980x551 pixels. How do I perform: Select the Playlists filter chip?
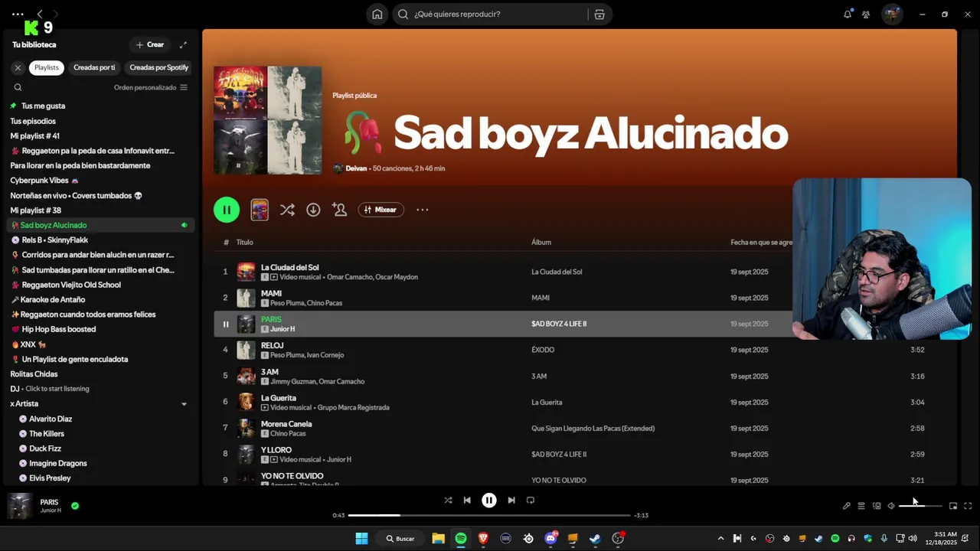point(47,67)
